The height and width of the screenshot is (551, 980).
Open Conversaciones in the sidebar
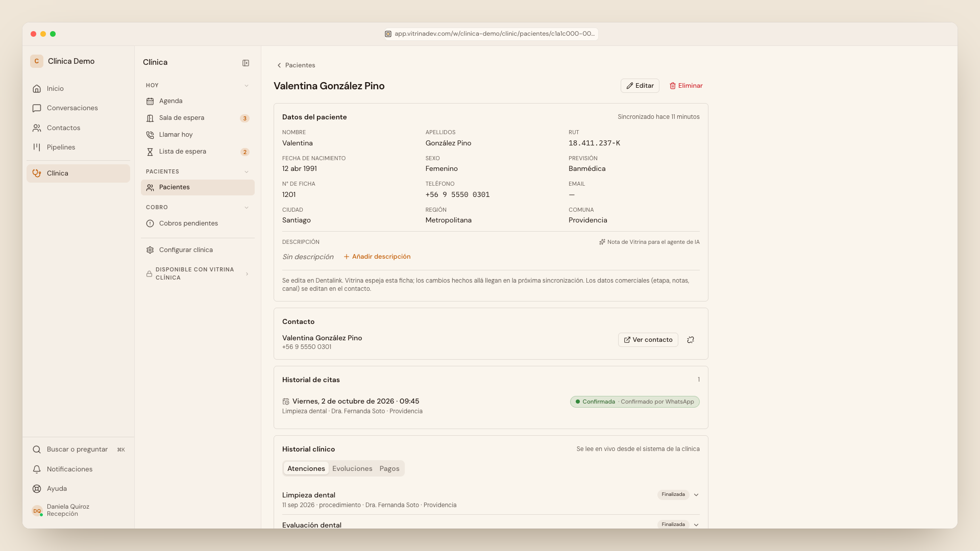click(x=78, y=108)
